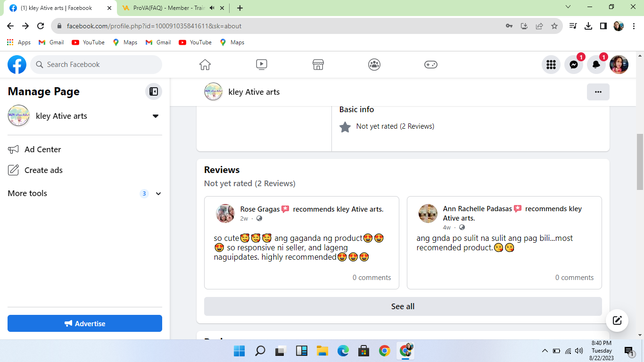This screenshot has height=362, width=644.
Task: Collapse the Manage Page sidebar
Action: click(154, 91)
